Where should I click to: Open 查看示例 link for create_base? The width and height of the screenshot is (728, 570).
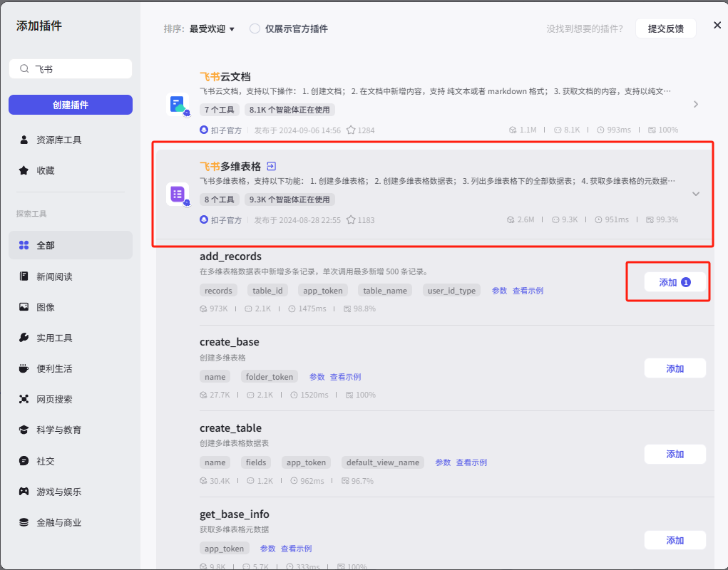(x=345, y=377)
